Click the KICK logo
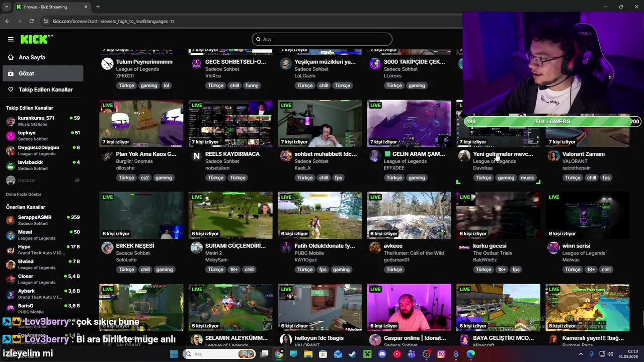 coord(36,39)
